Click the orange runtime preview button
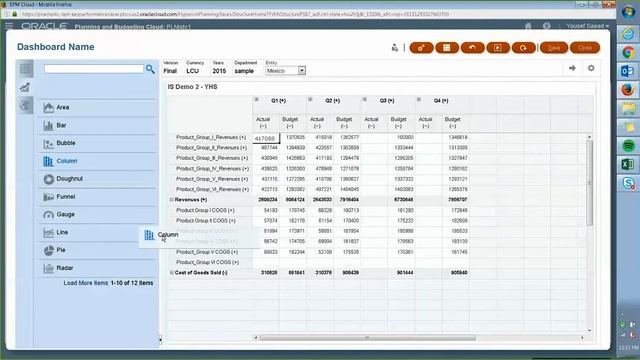Image resolution: width=640 pixels, height=360 pixels. point(498,48)
